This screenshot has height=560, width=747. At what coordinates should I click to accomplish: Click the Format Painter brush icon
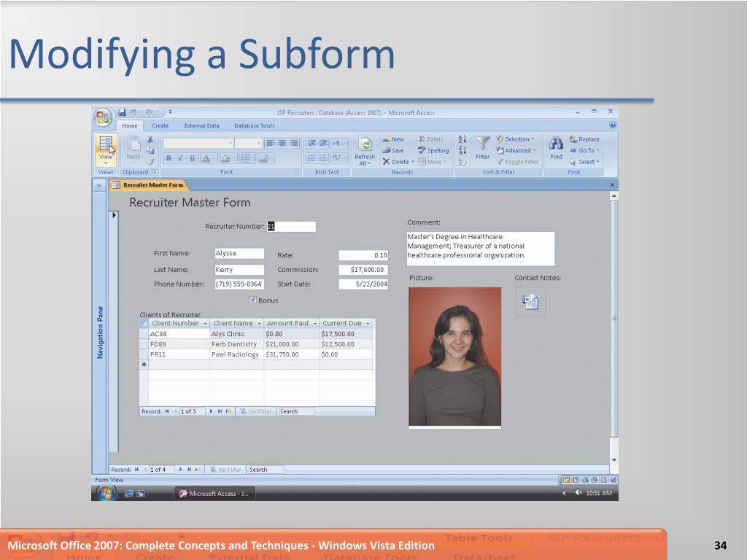pyautogui.click(x=150, y=162)
